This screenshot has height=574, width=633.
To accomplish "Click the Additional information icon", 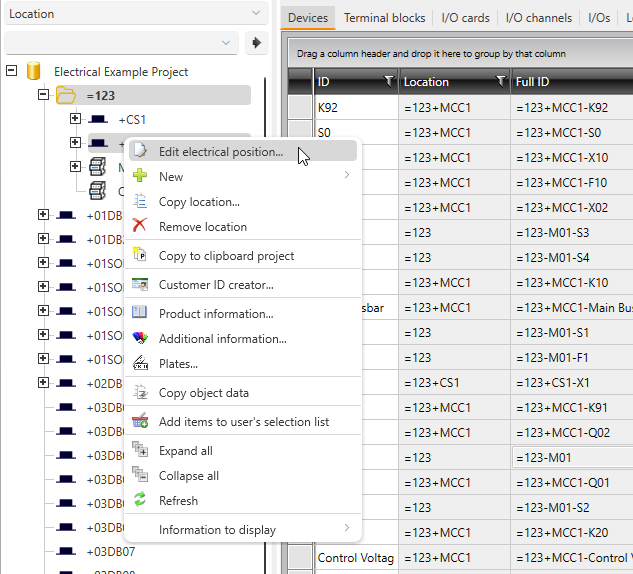I will [140, 339].
